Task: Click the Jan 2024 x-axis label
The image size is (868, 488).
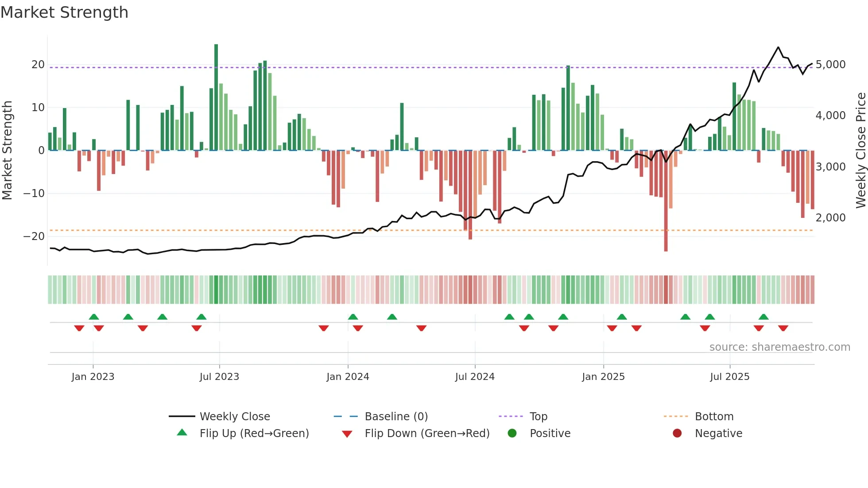Action: point(348,376)
